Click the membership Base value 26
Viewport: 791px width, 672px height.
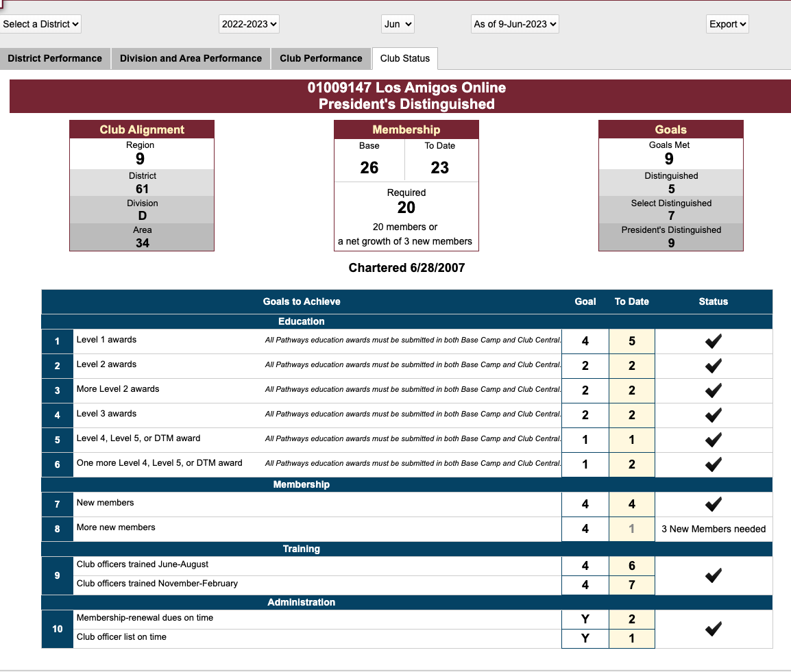tap(369, 167)
